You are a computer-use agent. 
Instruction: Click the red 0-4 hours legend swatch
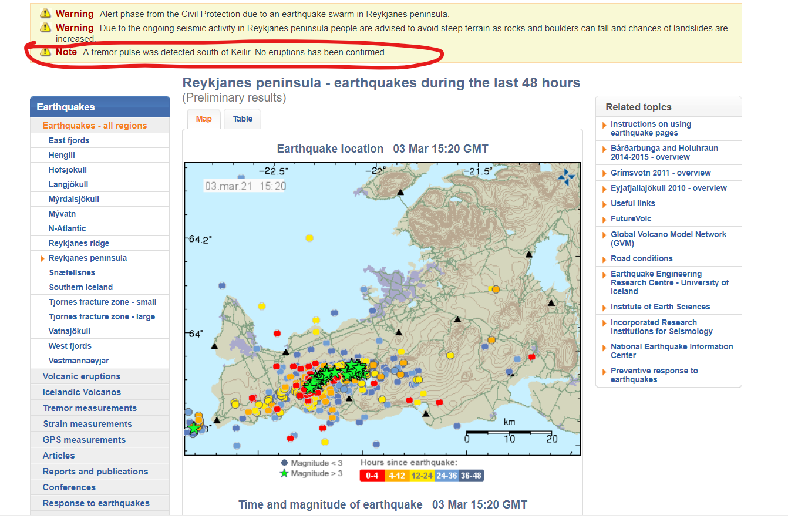pyautogui.click(x=372, y=476)
